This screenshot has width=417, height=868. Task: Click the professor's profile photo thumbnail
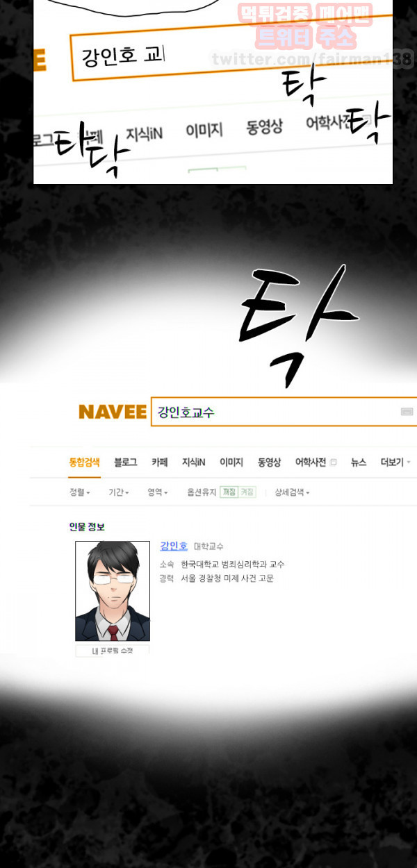(113, 592)
